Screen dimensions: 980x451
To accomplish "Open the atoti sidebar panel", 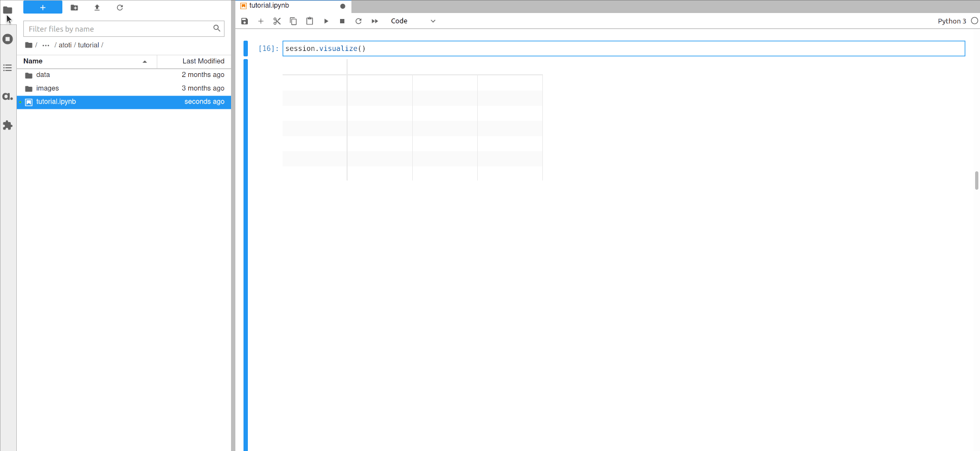I will coord(8,96).
